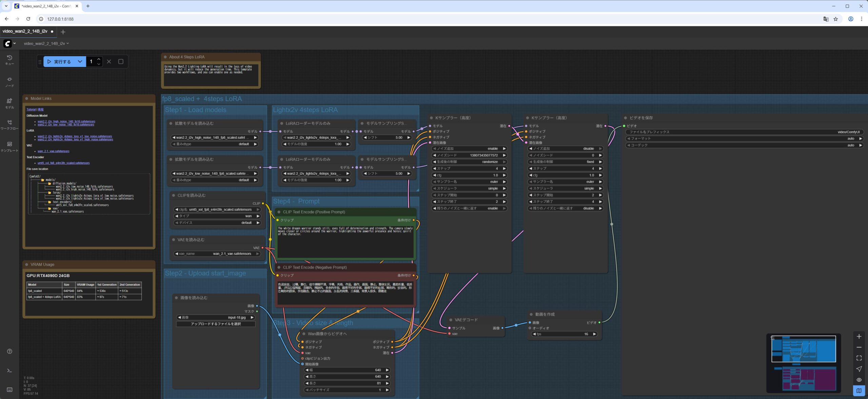The image size is (868, 399).
Task: Add a new workflow tab with plus
Action: pyautogui.click(x=63, y=32)
